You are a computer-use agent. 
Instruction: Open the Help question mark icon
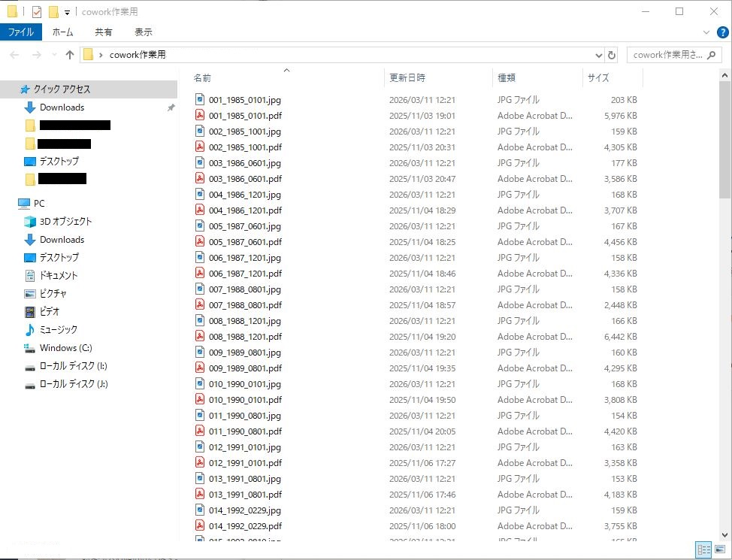(x=723, y=32)
